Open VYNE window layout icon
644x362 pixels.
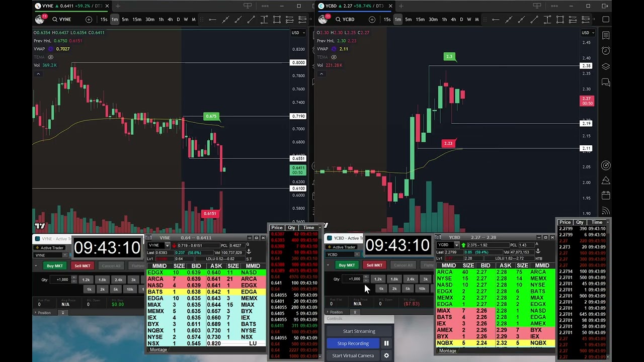248,6
